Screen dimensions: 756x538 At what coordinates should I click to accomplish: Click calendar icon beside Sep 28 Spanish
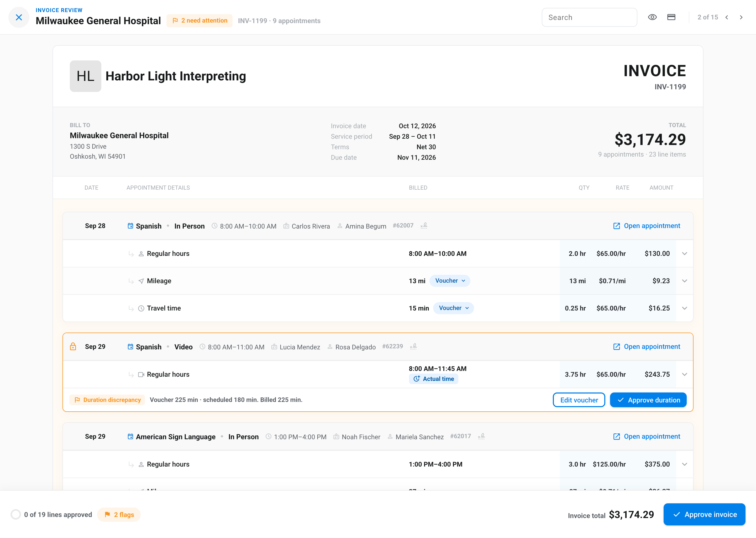coord(130,226)
